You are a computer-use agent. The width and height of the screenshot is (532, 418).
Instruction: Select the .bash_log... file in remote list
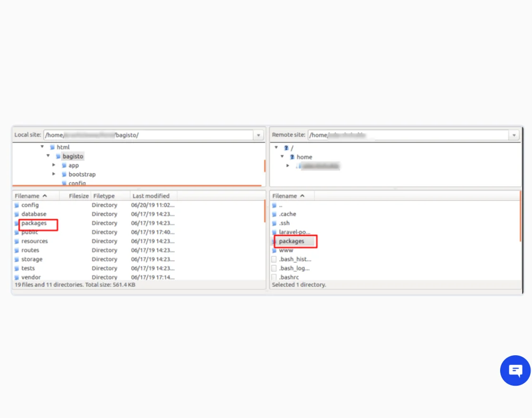coord(294,268)
